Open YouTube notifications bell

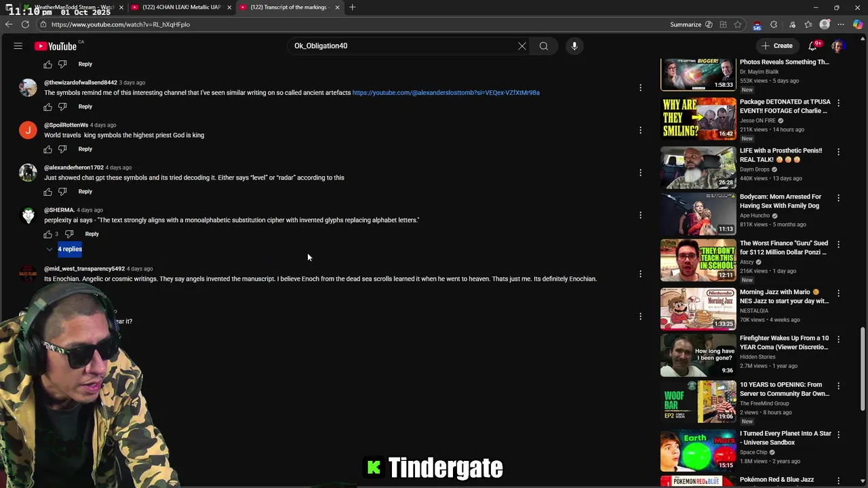[x=812, y=46]
